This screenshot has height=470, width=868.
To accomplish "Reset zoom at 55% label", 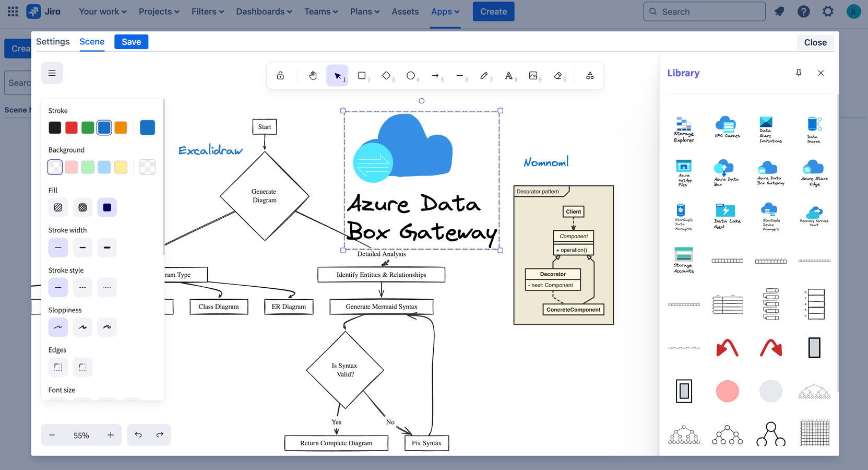I will tap(81, 436).
